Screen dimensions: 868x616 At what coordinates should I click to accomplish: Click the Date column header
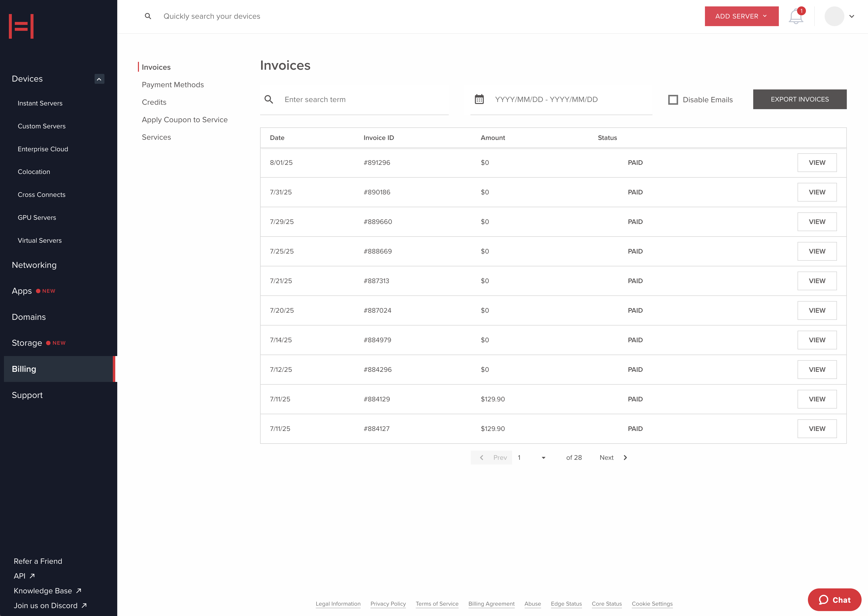coord(277,138)
